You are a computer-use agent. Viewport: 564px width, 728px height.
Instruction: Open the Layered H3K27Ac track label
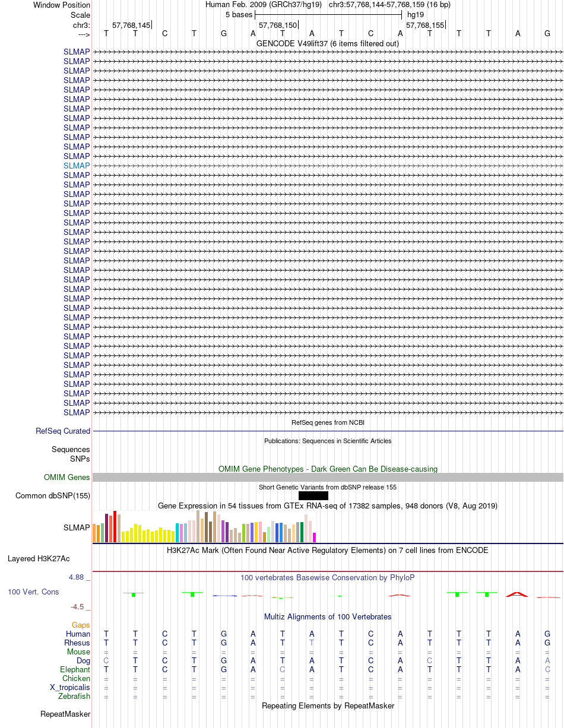click(39, 559)
